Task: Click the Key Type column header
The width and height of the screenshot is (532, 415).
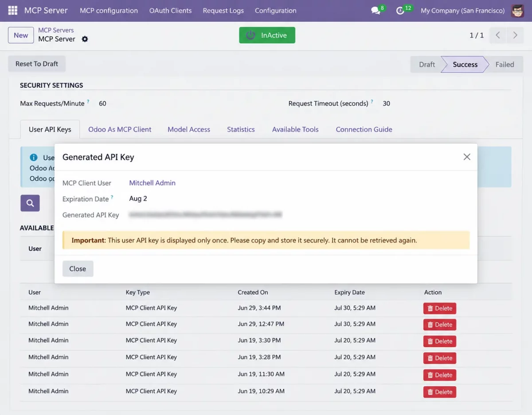Action: coord(138,292)
